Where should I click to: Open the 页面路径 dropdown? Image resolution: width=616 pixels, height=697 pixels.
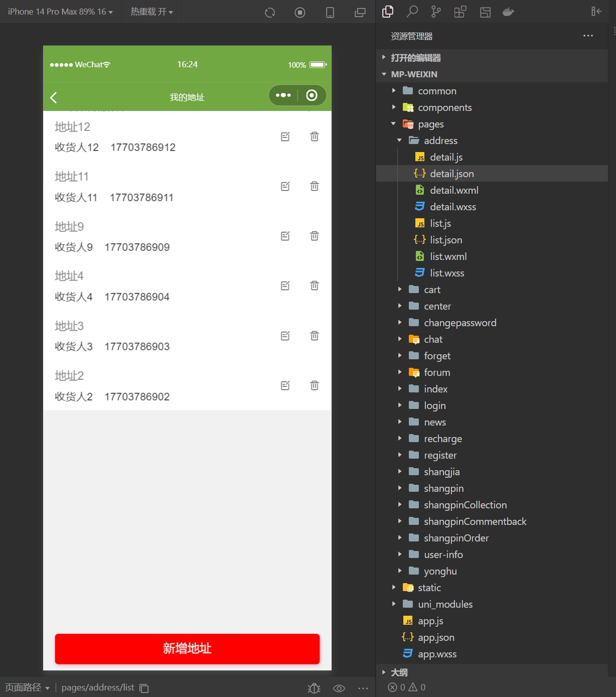tap(27, 687)
